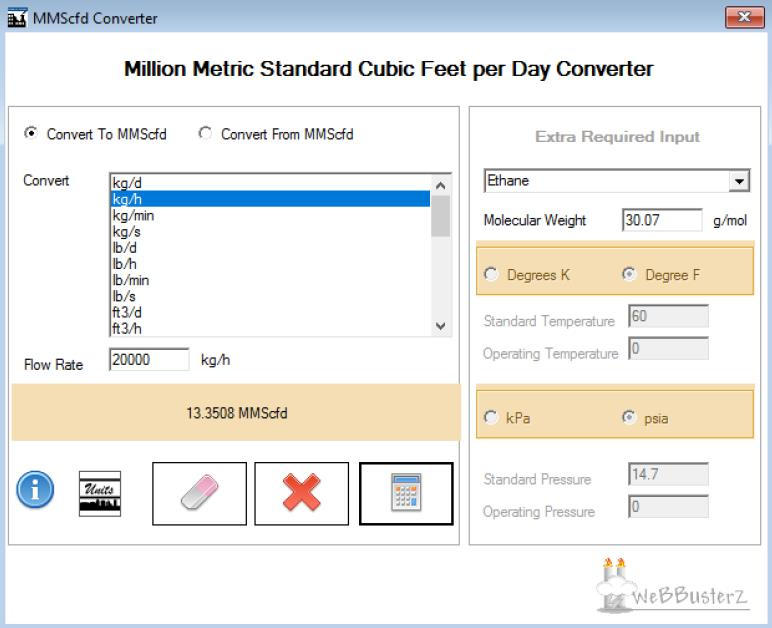This screenshot has width=772, height=628.
Task: Open the Units converter icon
Action: (x=100, y=494)
